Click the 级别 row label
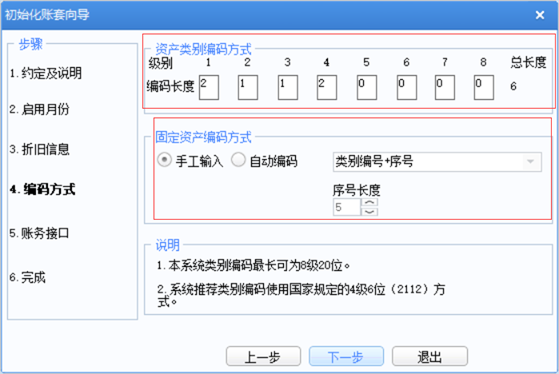This screenshot has height=374, width=559. [160, 63]
